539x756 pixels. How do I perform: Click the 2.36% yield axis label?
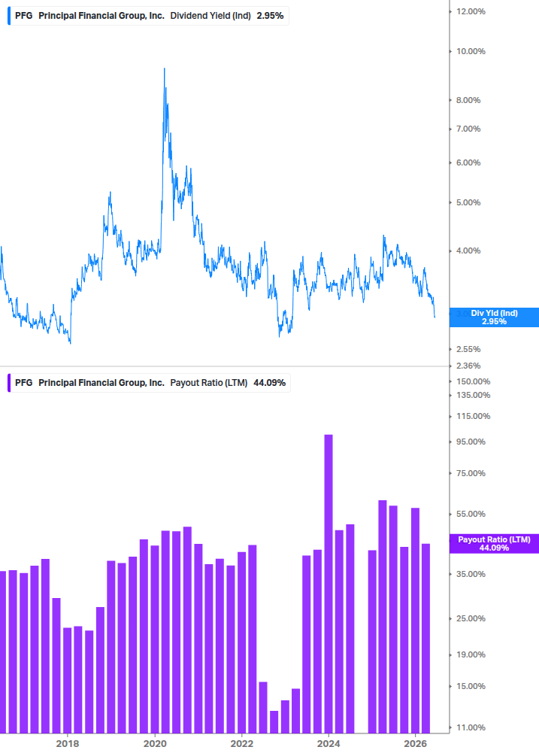tap(468, 366)
